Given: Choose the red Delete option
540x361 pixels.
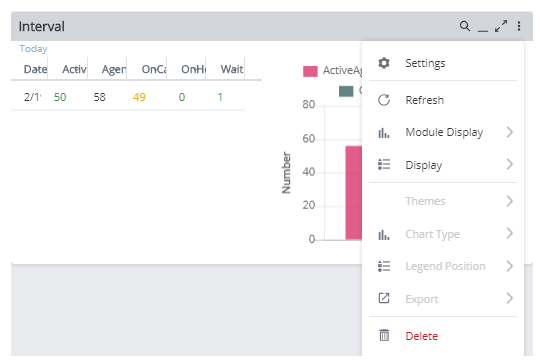Looking at the screenshot, I should tap(422, 336).
